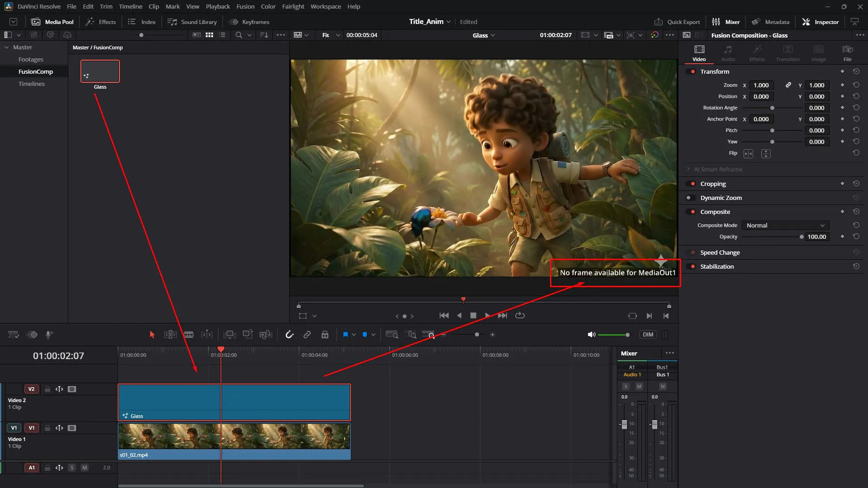Screen dimensions: 868x488
Task: Open media pool search options dropdown
Action: click(x=249, y=35)
